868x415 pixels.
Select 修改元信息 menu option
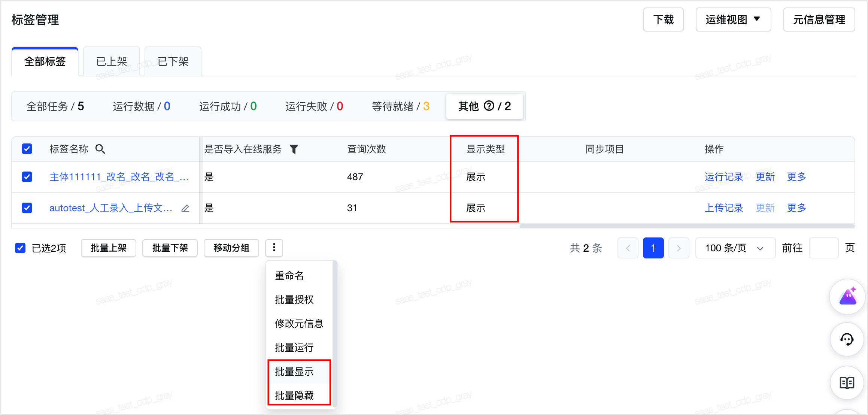(x=300, y=324)
